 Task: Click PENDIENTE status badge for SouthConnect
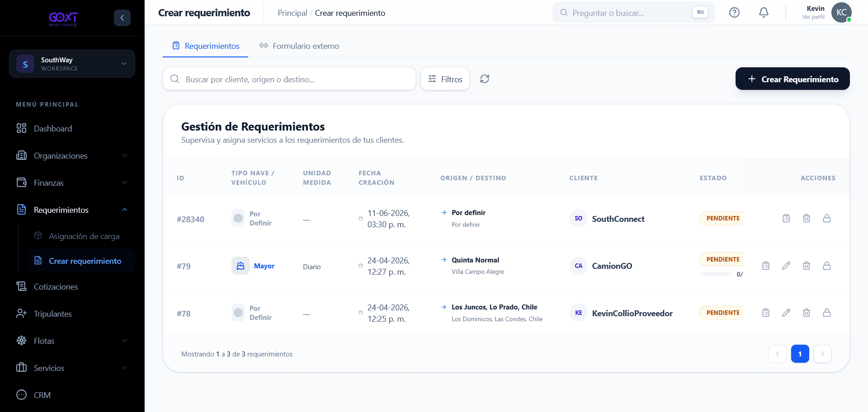pyautogui.click(x=722, y=218)
